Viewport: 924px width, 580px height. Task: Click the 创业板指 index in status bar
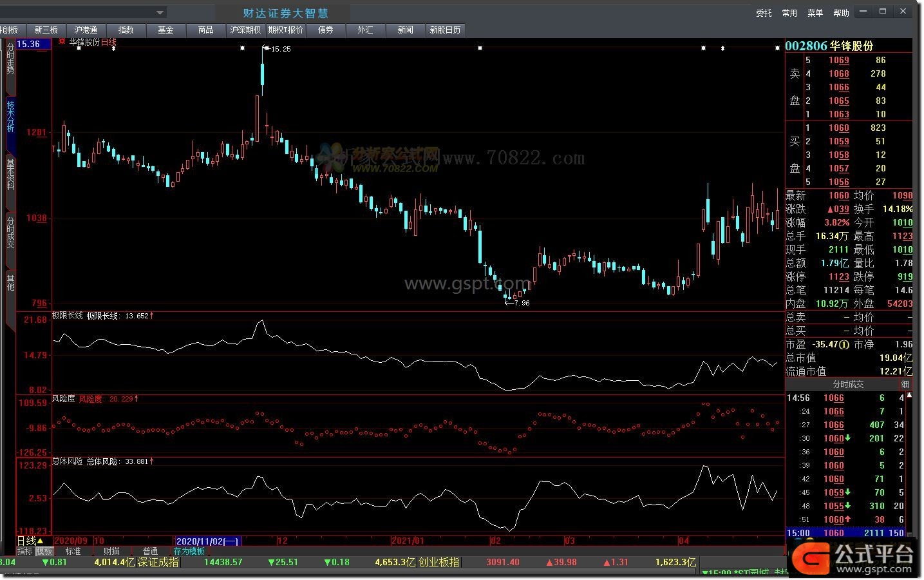click(439, 562)
